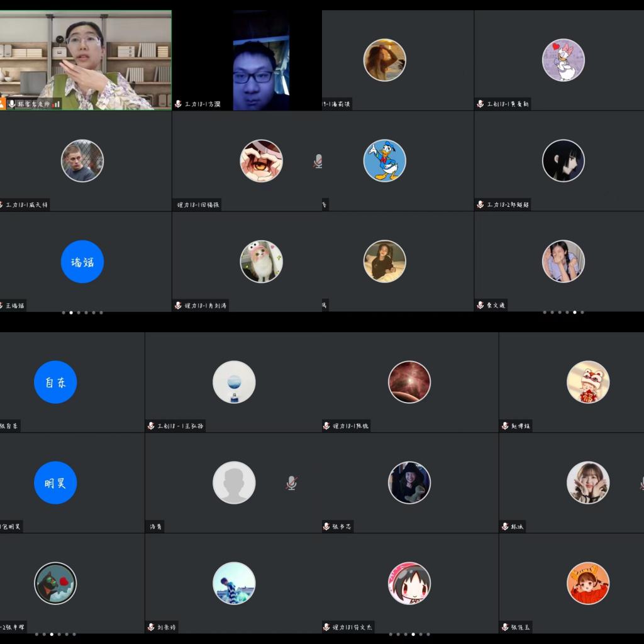644x644 pixels.
Task: Select the gray default silhouette avatar
Action: tap(234, 482)
